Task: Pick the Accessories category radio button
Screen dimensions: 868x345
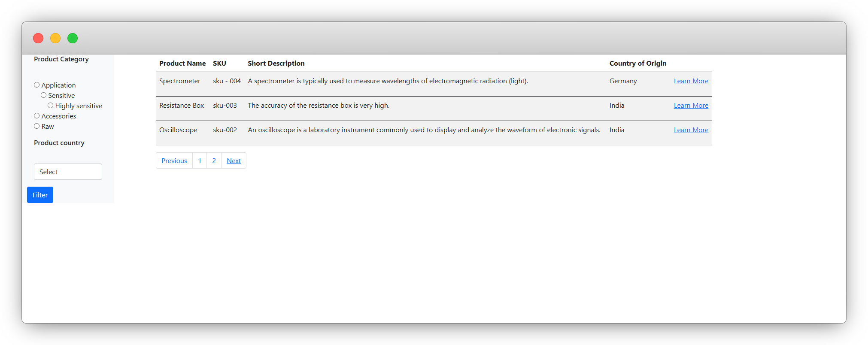Action: click(37, 116)
